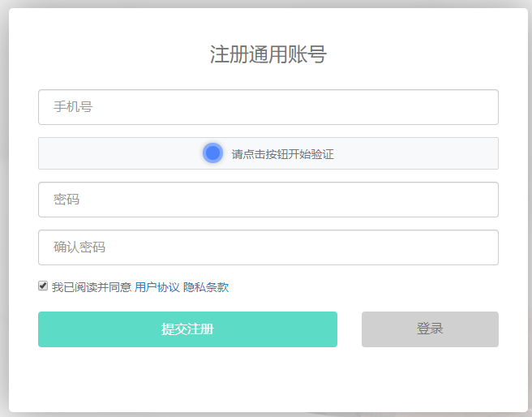Click the 请点击按钮开始验证 captcha prompt text
Screen dimensions: 532x417
[x=282, y=154]
